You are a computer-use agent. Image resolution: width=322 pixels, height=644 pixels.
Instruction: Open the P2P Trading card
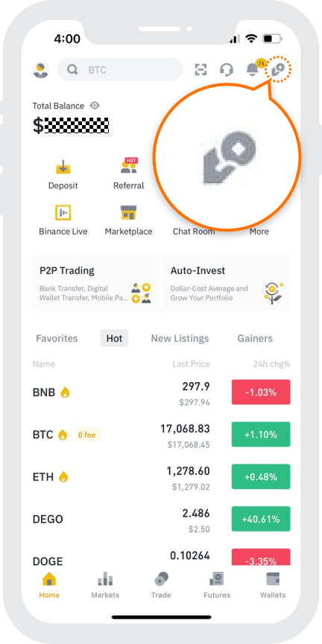[96, 283]
